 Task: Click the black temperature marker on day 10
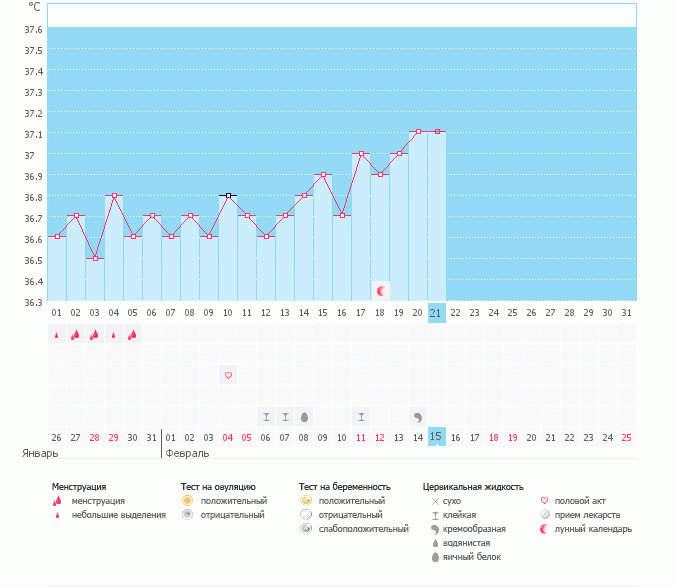(x=228, y=196)
